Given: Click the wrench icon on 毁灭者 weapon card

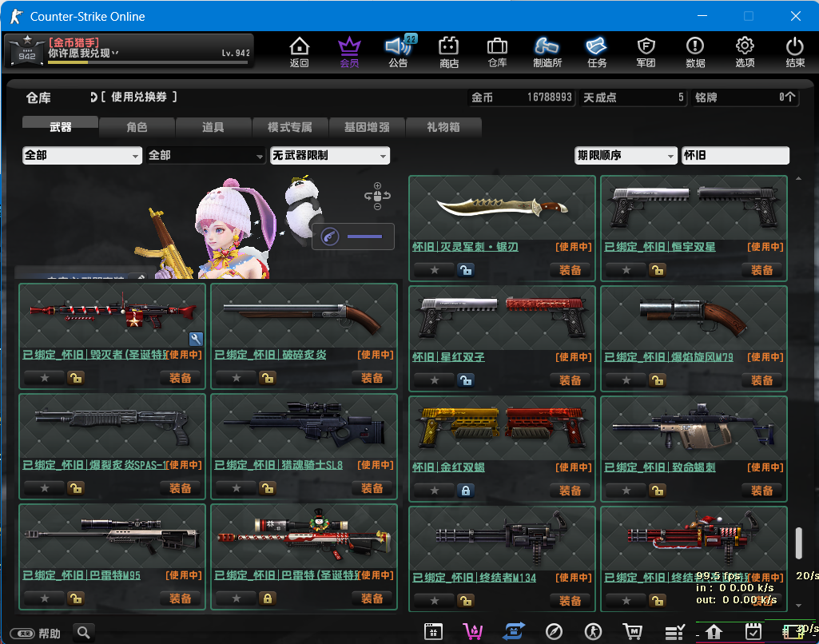Looking at the screenshot, I should [196, 339].
